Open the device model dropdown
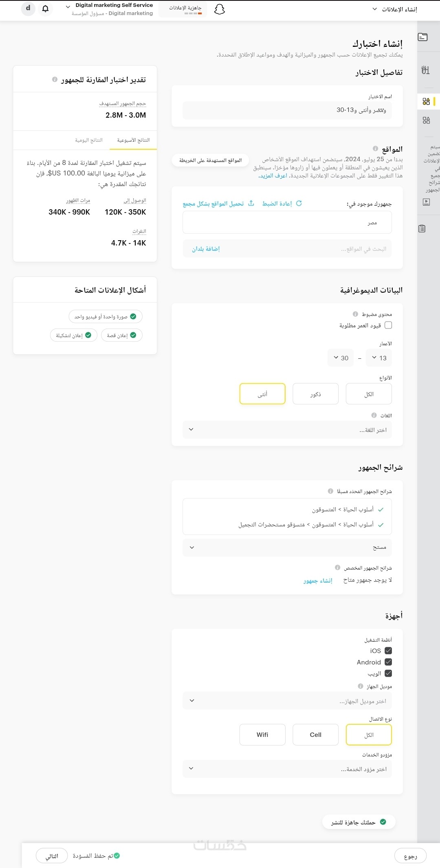 (287, 701)
